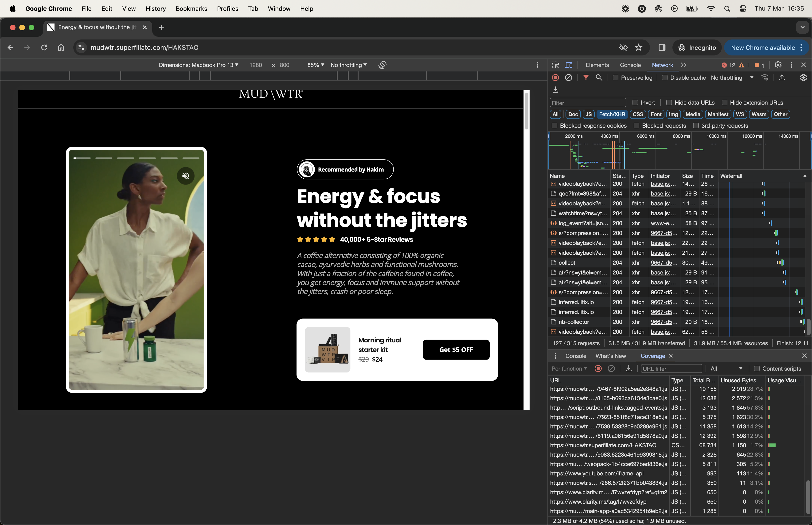Clear coverage results
The height and width of the screenshot is (525, 812).
coord(611,368)
